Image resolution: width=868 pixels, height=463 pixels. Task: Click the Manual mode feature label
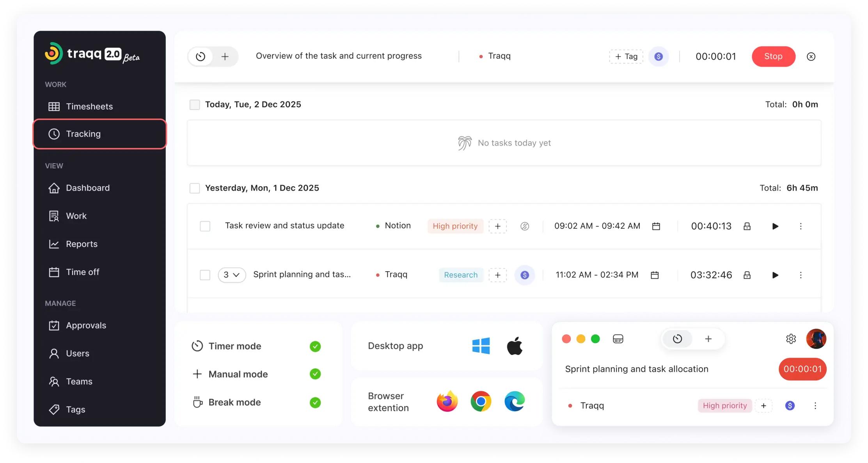(238, 374)
